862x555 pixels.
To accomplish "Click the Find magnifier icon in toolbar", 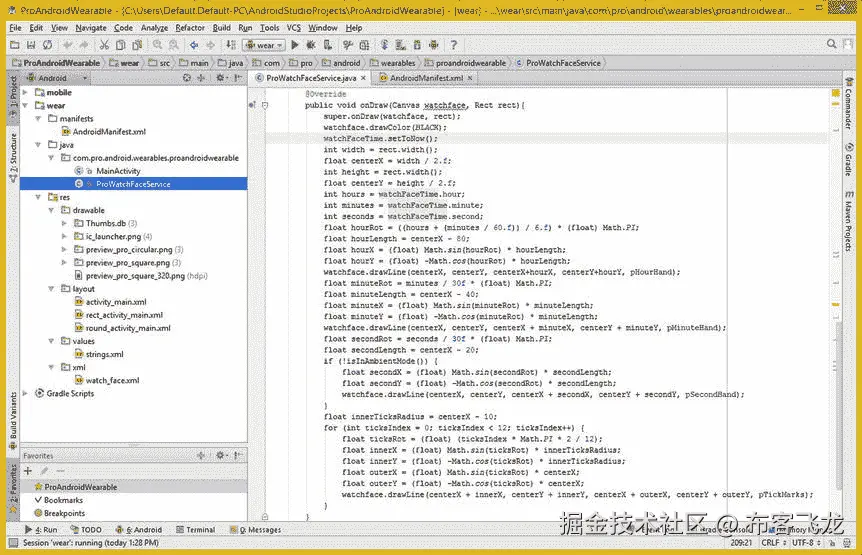I will click(x=158, y=45).
